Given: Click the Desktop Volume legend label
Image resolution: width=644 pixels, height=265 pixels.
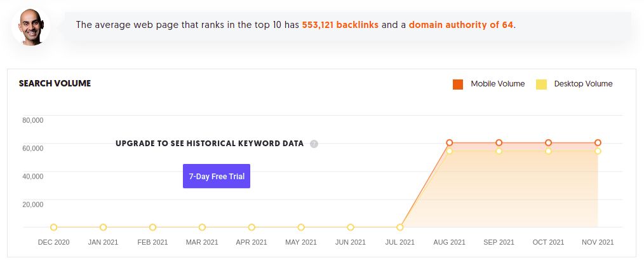Looking at the screenshot, I should pos(583,84).
